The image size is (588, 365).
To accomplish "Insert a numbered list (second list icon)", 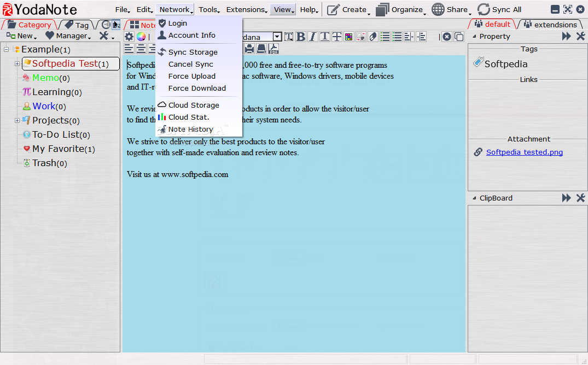I will click(397, 37).
